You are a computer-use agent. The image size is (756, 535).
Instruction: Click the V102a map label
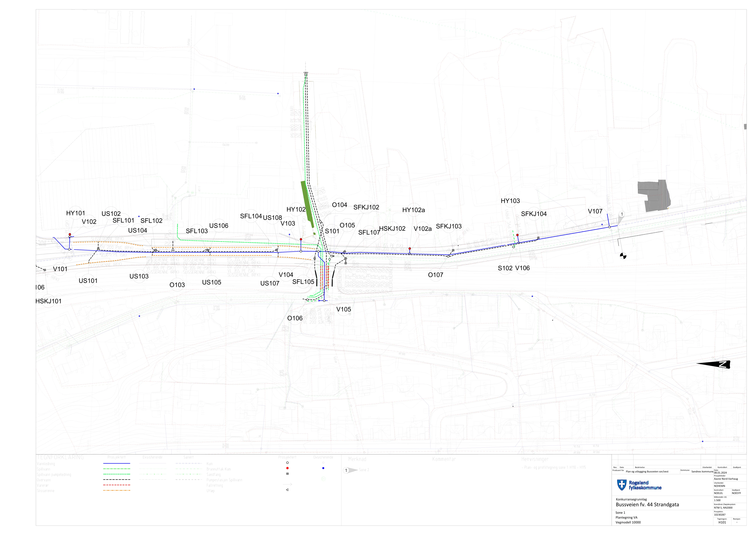point(423,229)
